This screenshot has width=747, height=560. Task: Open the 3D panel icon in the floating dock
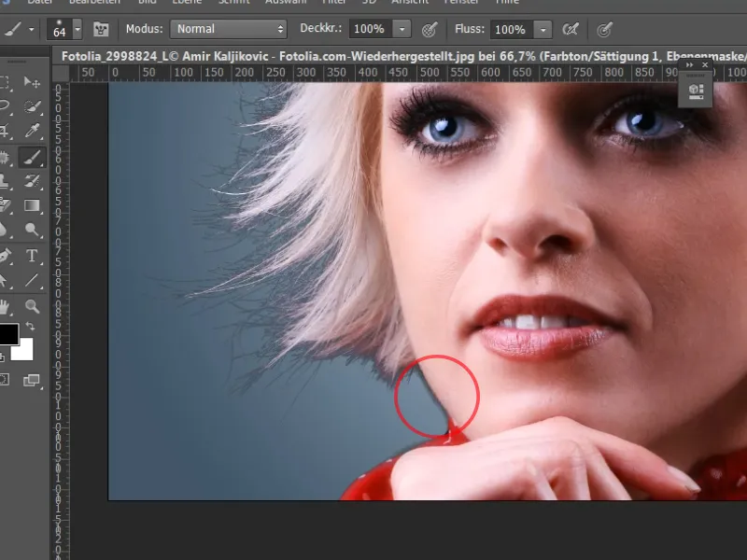(x=696, y=90)
